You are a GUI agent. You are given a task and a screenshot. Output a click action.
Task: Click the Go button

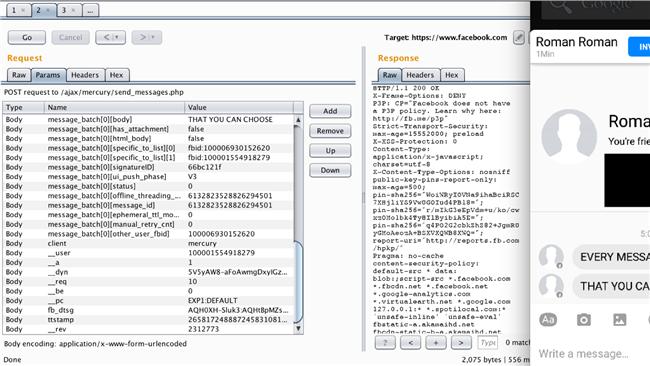27,37
